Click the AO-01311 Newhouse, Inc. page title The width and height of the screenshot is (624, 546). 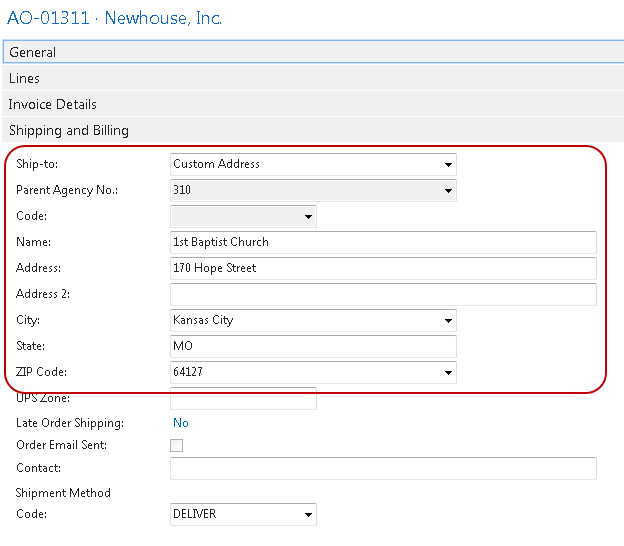115,18
